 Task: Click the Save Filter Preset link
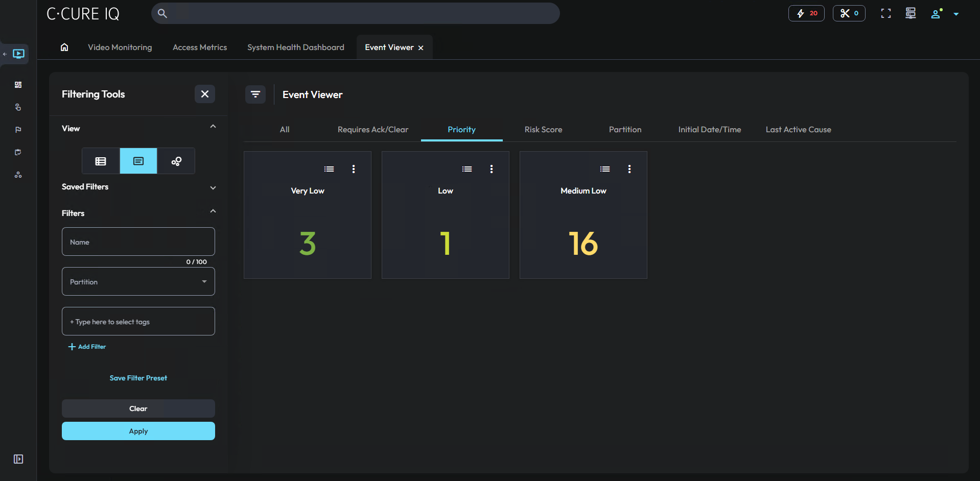138,378
